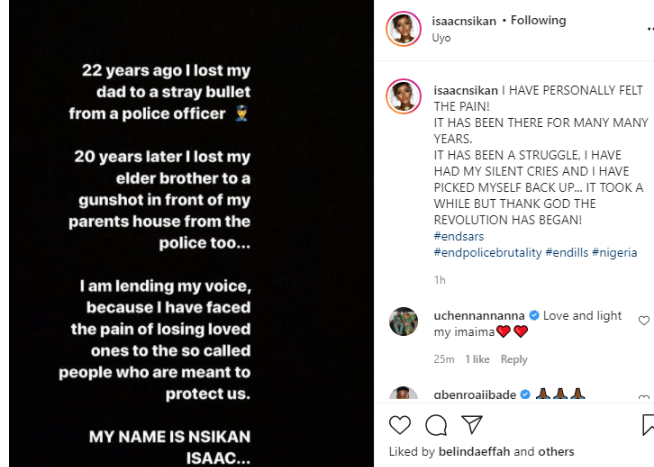Click gbenroajibade's comment avatar
Screen dimensions: 654x467
point(403,395)
